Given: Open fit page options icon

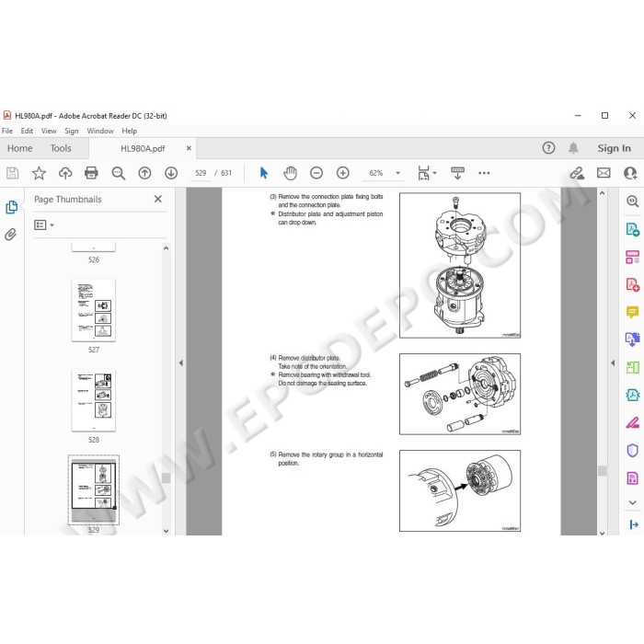Looking at the screenshot, I should (x=424, y=173).
